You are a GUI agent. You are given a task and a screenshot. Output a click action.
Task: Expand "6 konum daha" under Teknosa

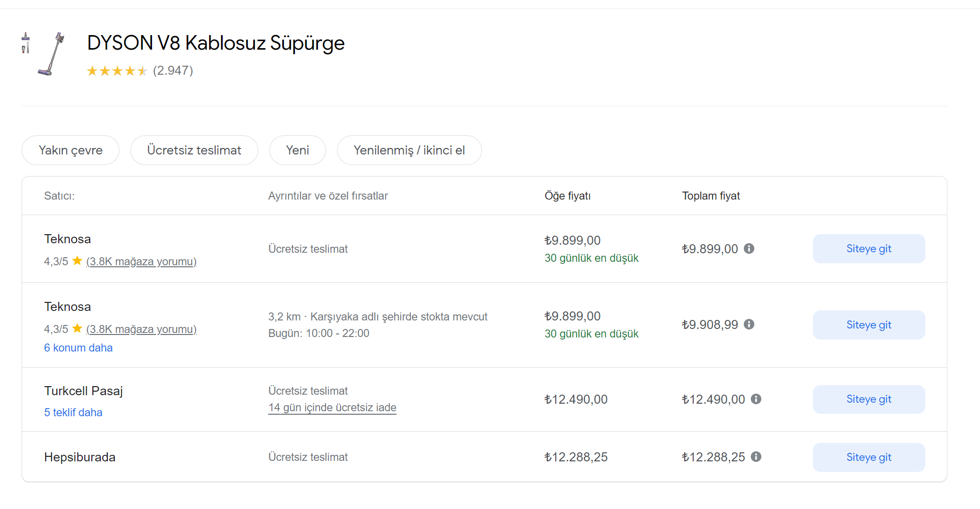78,348
